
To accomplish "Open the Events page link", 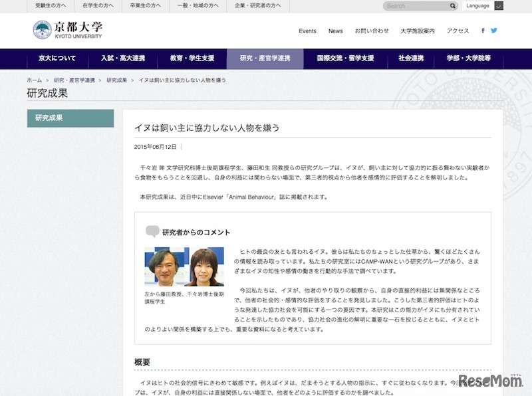I will 307,31.
